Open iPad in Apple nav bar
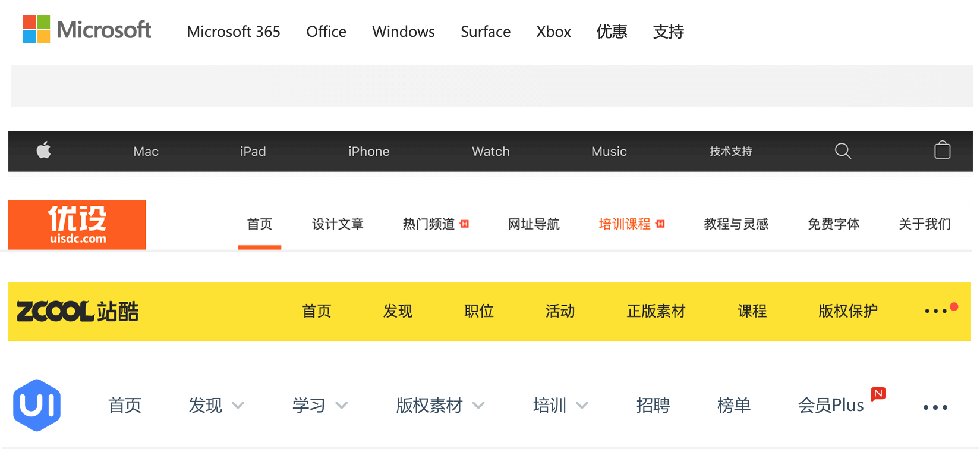This screenshot has height=461, width=980. pos(253,152)
